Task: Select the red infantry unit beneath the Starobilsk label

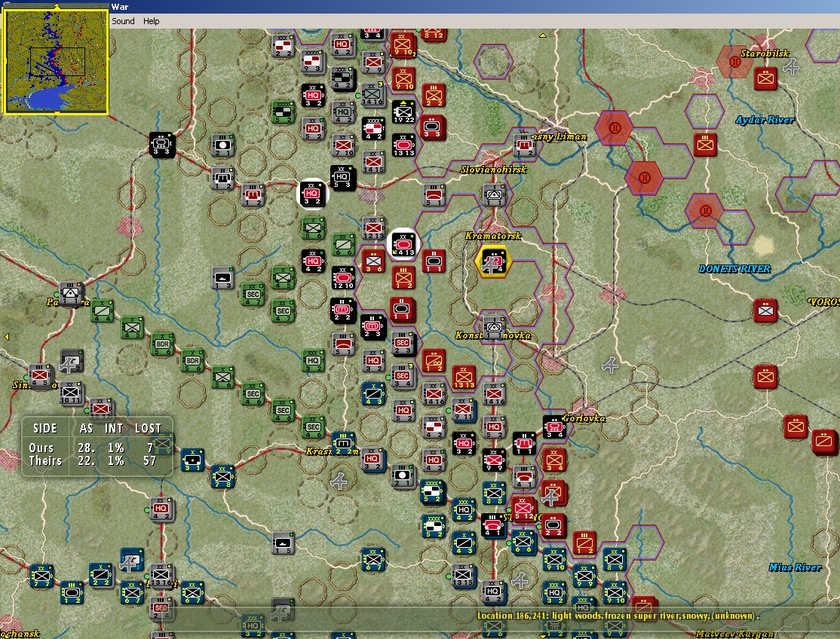Action: pos(765,78)
